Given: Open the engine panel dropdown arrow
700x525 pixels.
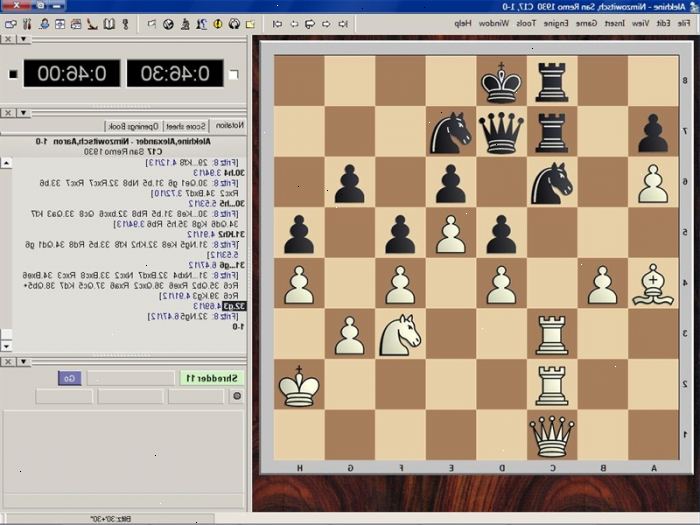Looking at the screenshot, I should click(23, 362).
